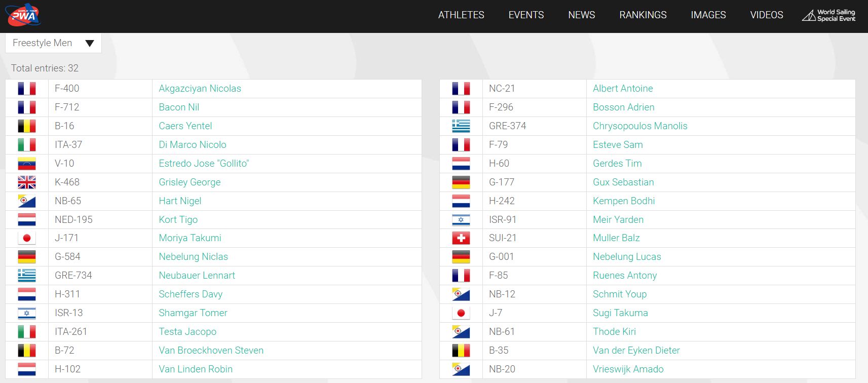Open the World Sailing Special Event logo
868x383 pixels.
828,15
